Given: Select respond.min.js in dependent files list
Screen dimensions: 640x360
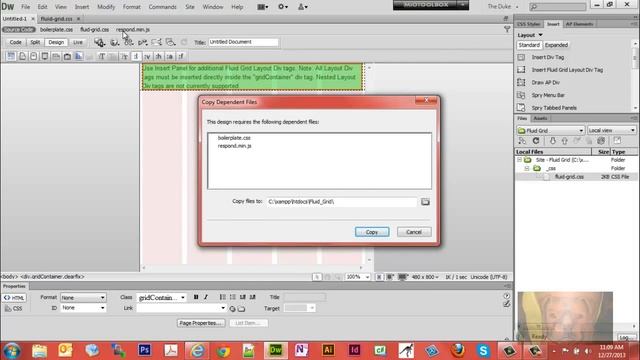Looking at the screenshot, I should [234, 146].
